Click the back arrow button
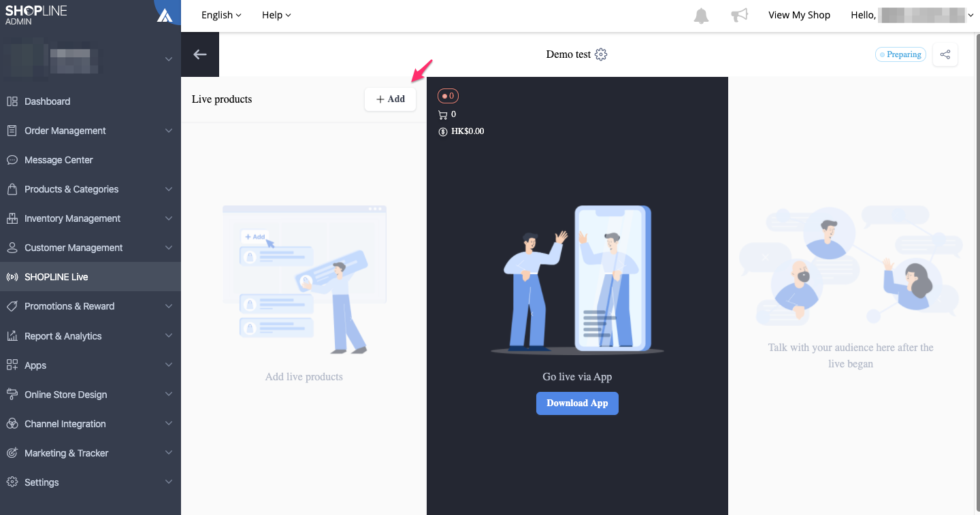Image resolution: width=980 pixels, height=515 pixels. (200, 54)
